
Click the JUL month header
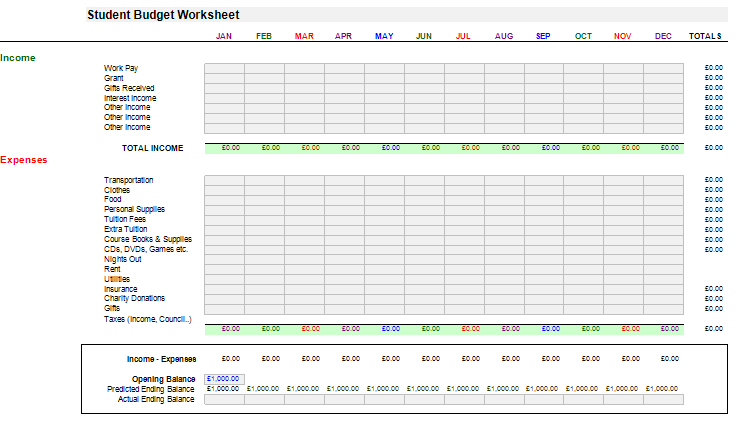pyautogui.click(x=463, y=36)
